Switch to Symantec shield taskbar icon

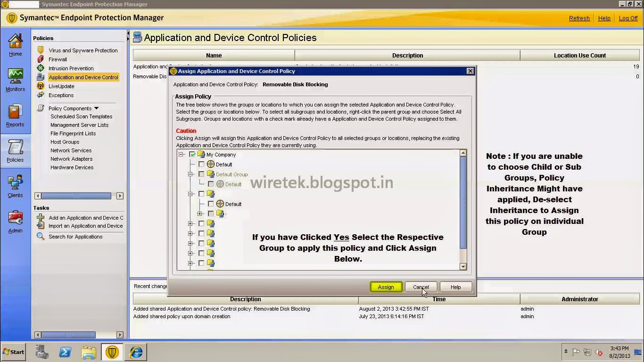click(x=112, y=352)
